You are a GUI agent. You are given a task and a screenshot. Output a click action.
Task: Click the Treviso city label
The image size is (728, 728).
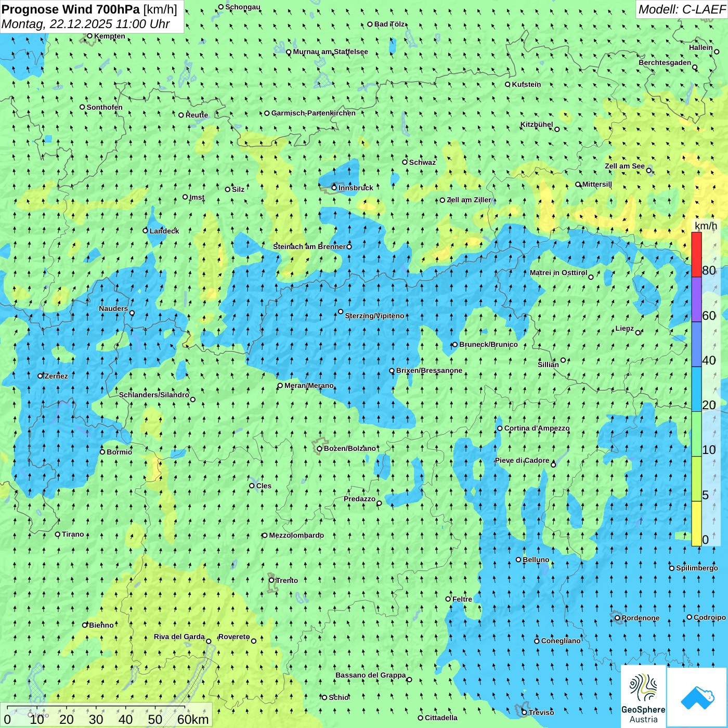(x=541, y=712)
